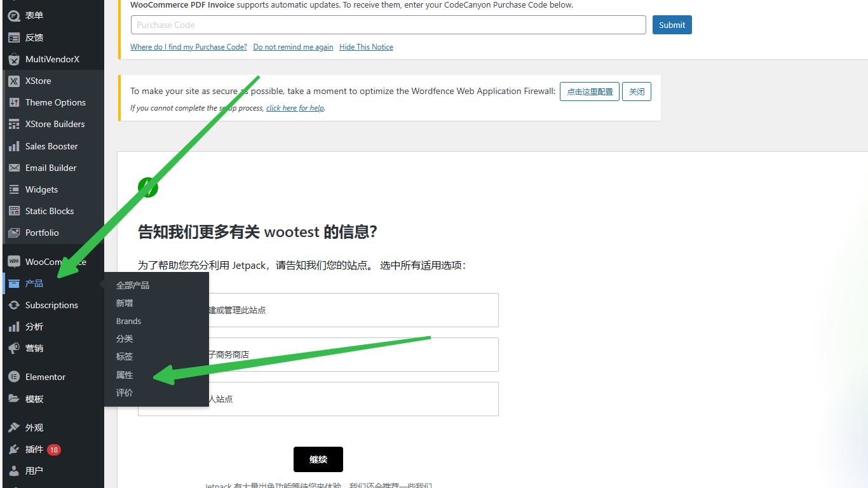Click the Static Blocks grid icon
868x488 pixels.
14,211
